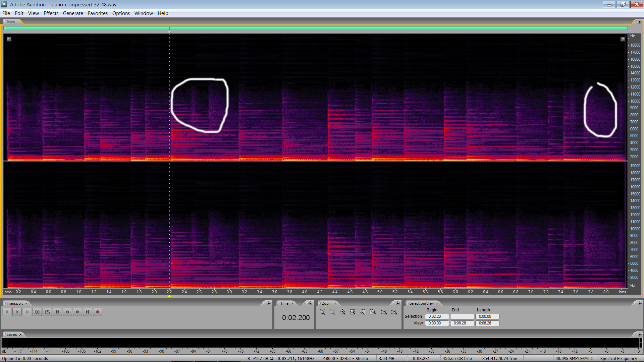This screenshot has height=362, width=644.
Task: Open Transport panel options menu arrow
Action: coord(268,303)
